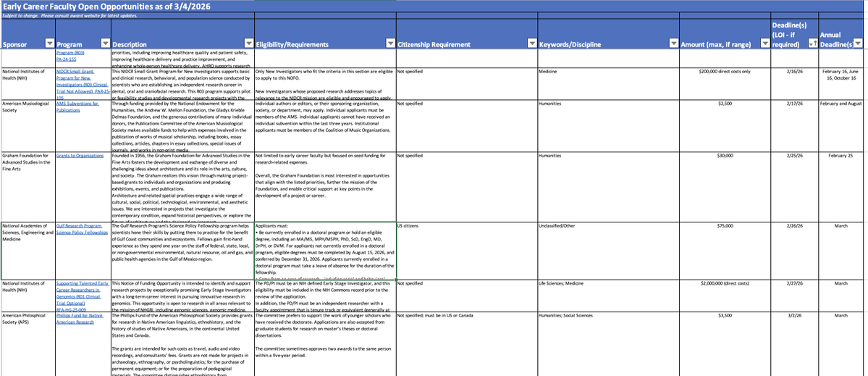This screenshot has width=868, height=376.
Task: Select the Humanities cell in American Musicological Society row
Action: [608, 125]
